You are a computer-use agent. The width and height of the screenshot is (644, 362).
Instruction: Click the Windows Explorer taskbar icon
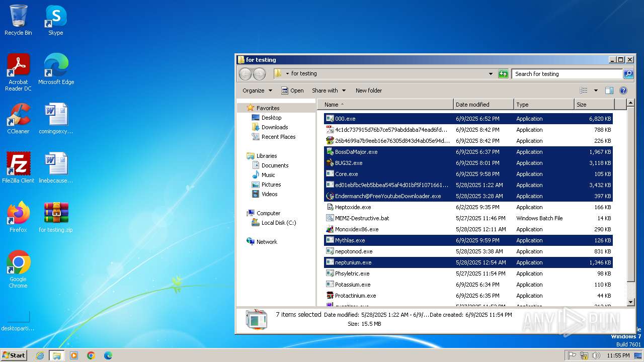(x=56, y=355)
